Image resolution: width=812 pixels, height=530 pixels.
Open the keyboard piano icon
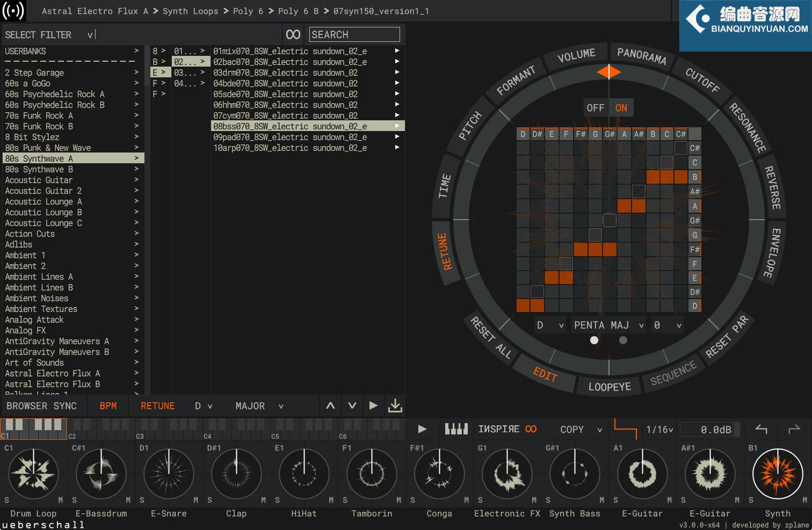pos(456,429)
